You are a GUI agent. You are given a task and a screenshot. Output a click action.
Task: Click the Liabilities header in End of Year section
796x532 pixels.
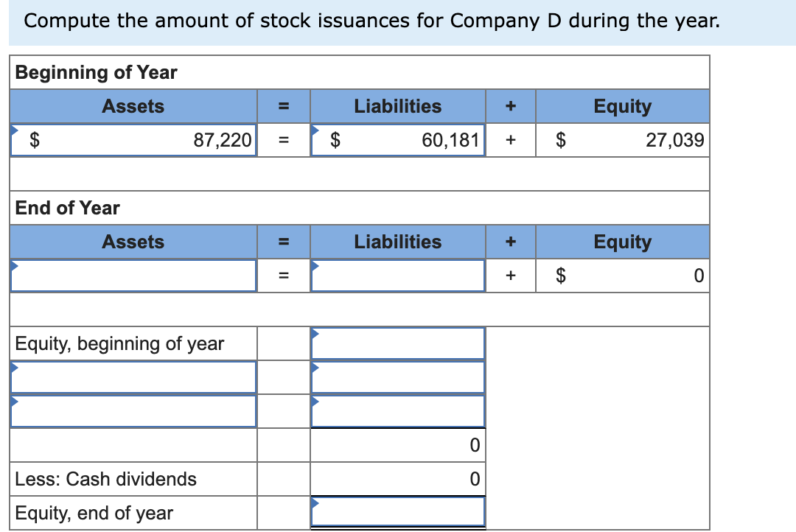pyautogui.click(x=398, y=242)
